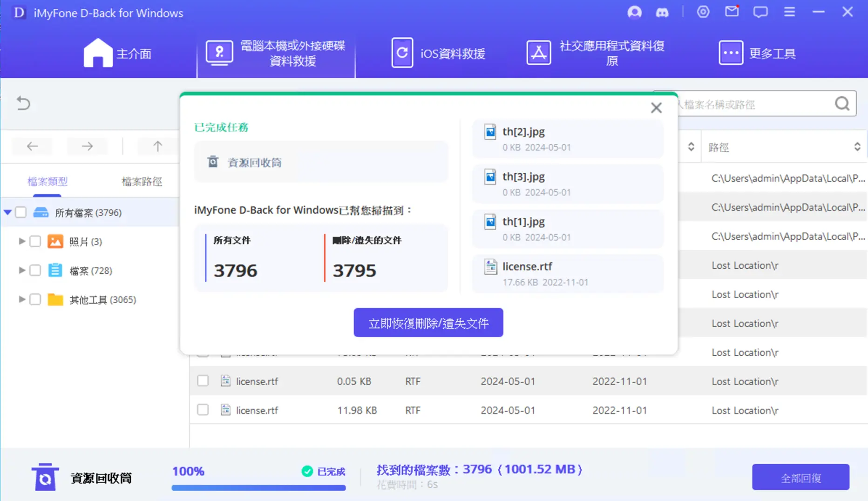
Task: Click the 照片 orange picture icon
Action: 55,241
